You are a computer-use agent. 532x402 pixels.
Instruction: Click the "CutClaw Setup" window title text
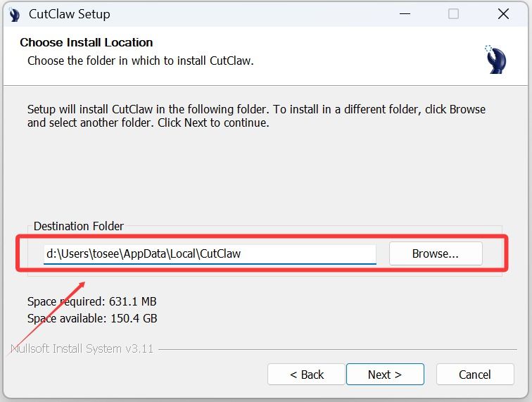coord(70,15)
